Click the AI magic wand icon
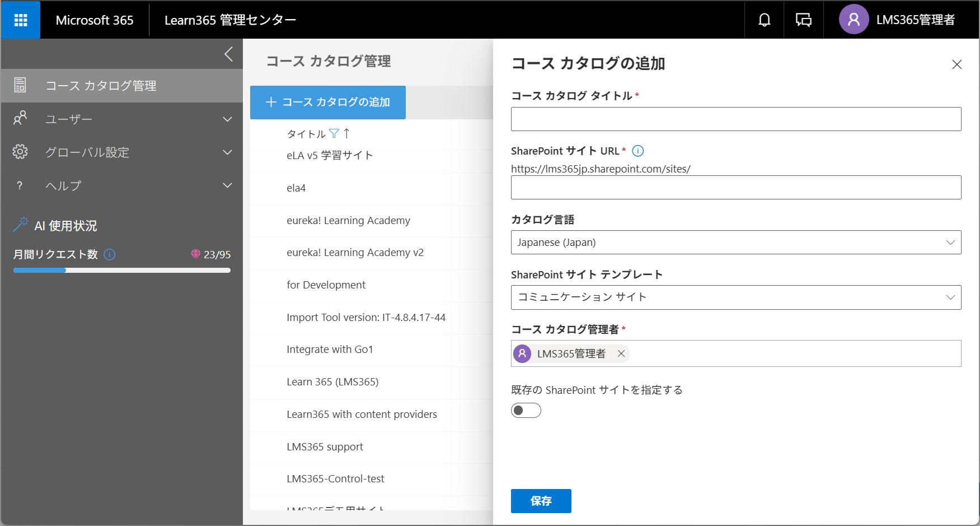The image size is (980, 526). click(21, 225)
